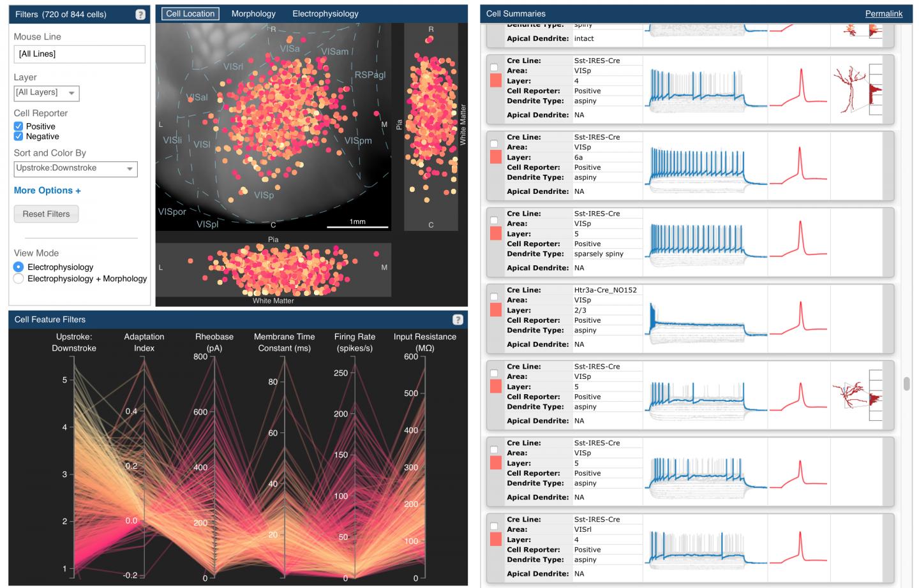This screenshot has height=588, width=919.
Task: Open the Layer dropdown
Action: [46, 93]
